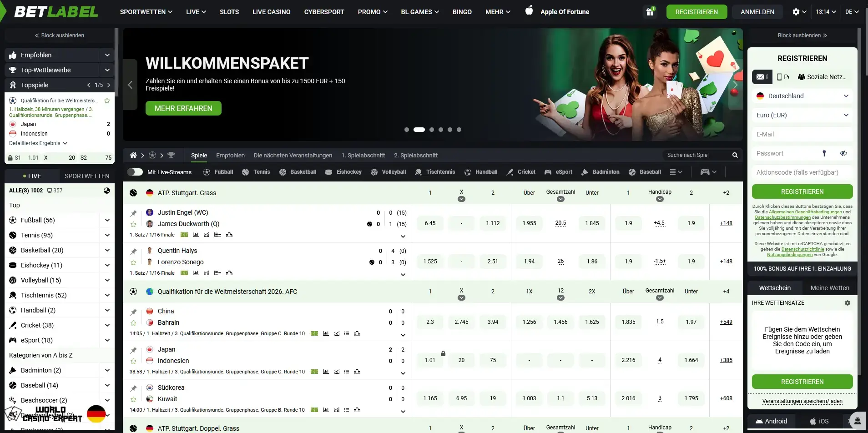
Task: Open the DE language dropdown
Action: click(852, 12)
